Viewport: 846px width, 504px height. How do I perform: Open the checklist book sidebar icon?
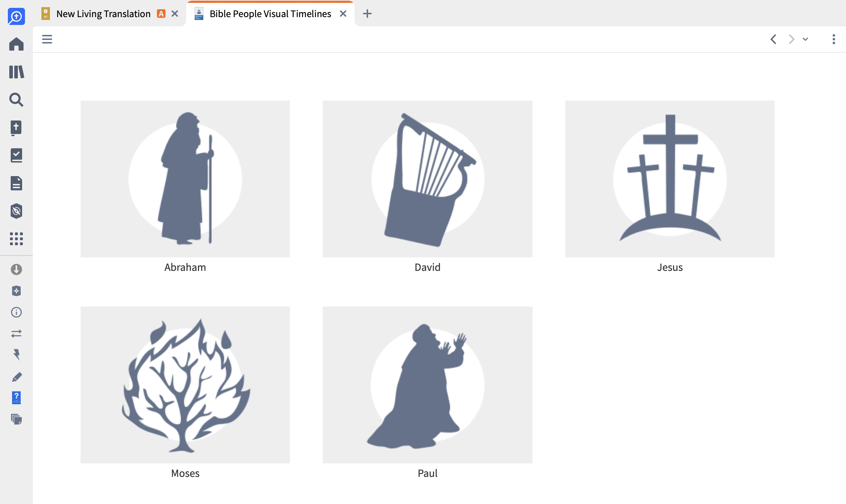(x=16, y=155)
